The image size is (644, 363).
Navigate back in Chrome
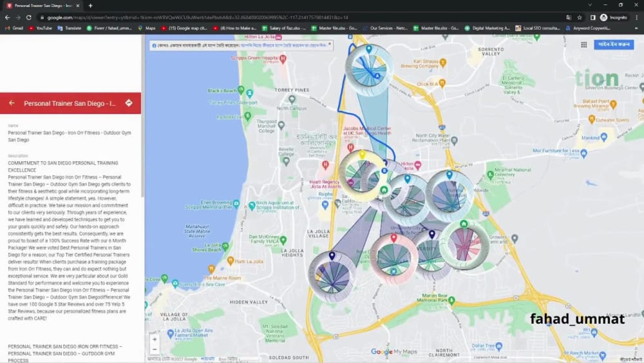click(x=7, y=17)
